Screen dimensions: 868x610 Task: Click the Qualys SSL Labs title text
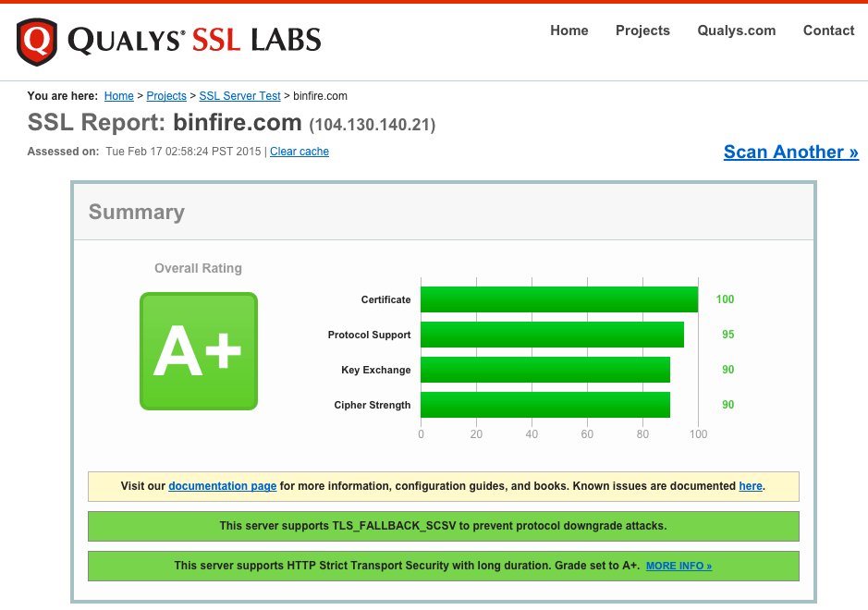point(194,41)
